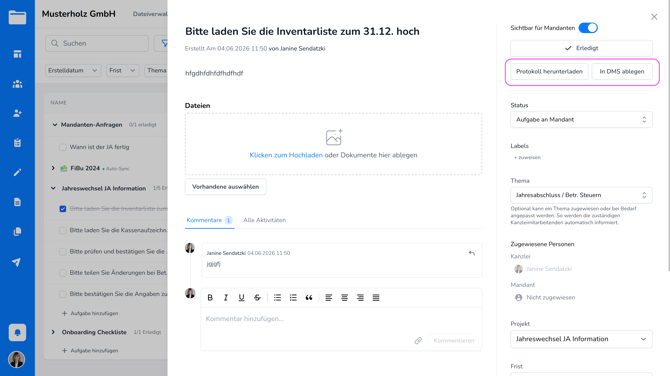Toggle the Sichtbar für Mandanten switch
Screen dimensions: 670x376
coord(588,28)
